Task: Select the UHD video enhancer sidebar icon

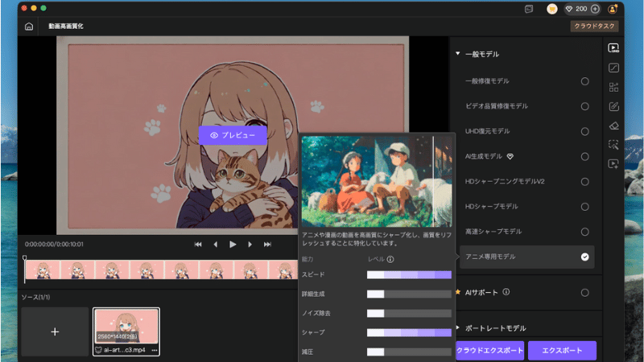Action: 613,48
